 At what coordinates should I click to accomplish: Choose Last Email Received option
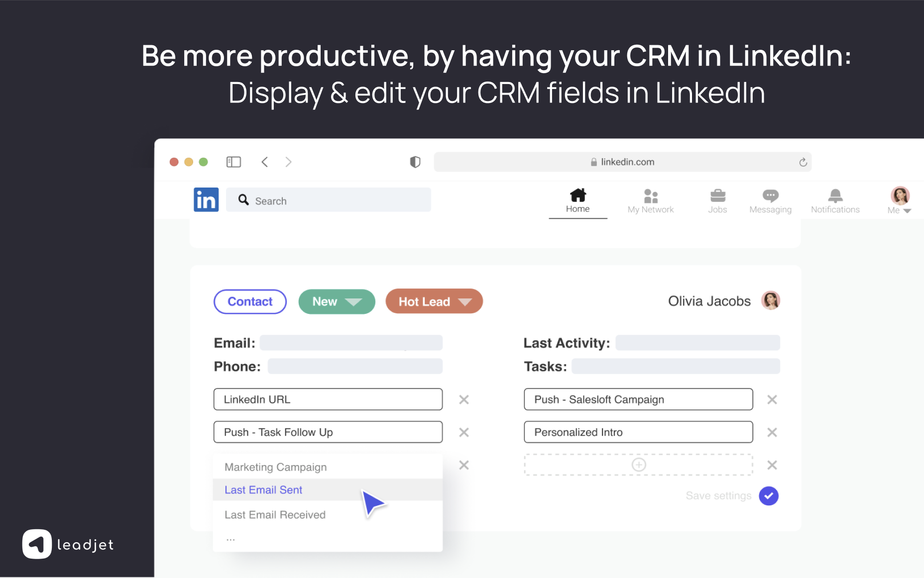click(x=328, y=515)
